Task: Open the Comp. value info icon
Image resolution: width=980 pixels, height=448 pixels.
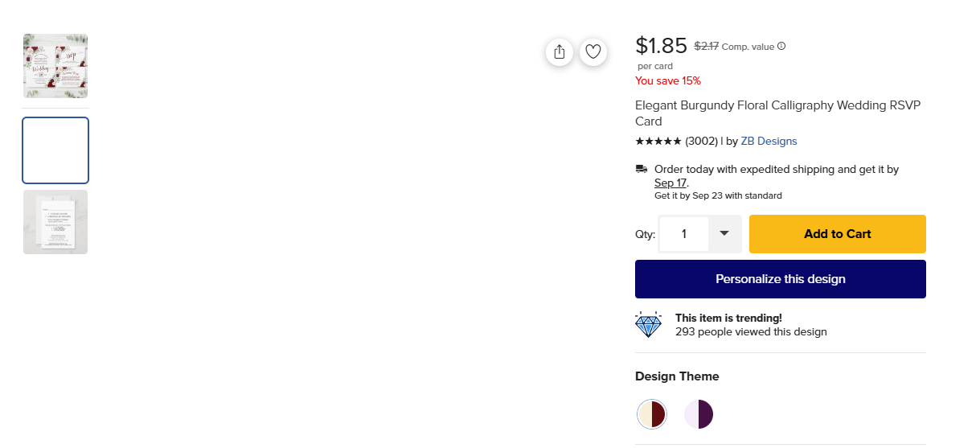Action: (x=781, y=46)
